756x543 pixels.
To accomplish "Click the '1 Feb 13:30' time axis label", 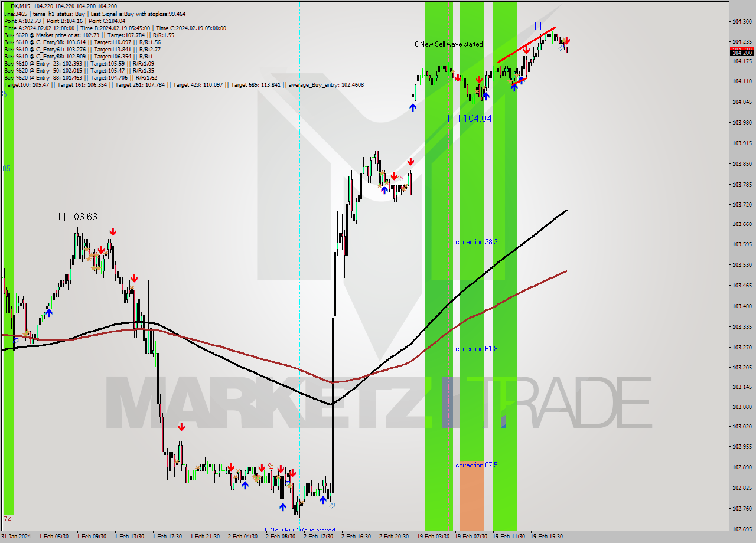I will (129, 537).
